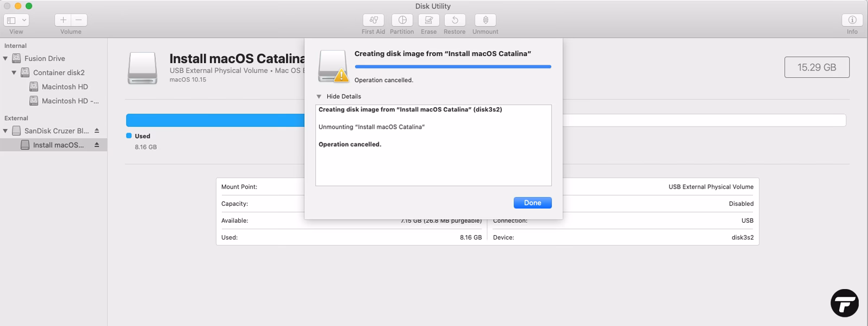868x326 pixels.
Task: Show Info for the selected disk
Action: (x=852, y=20)
